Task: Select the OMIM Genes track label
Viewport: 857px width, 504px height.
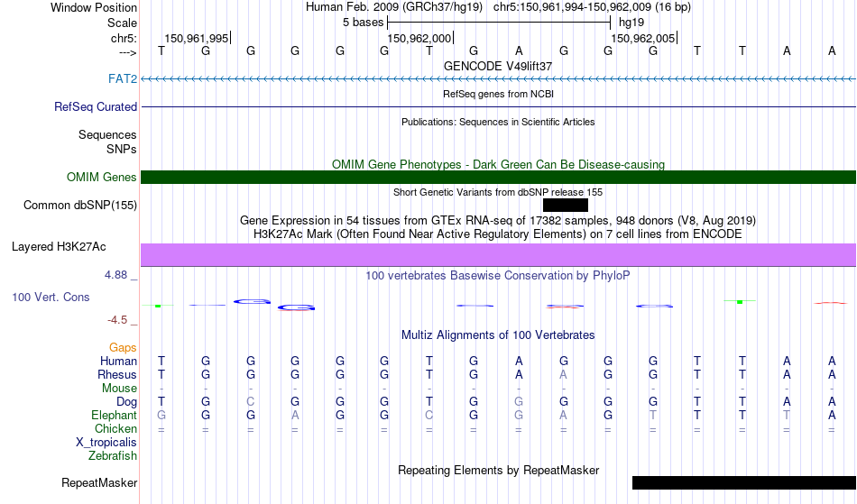Action: (x=102, y=177)
